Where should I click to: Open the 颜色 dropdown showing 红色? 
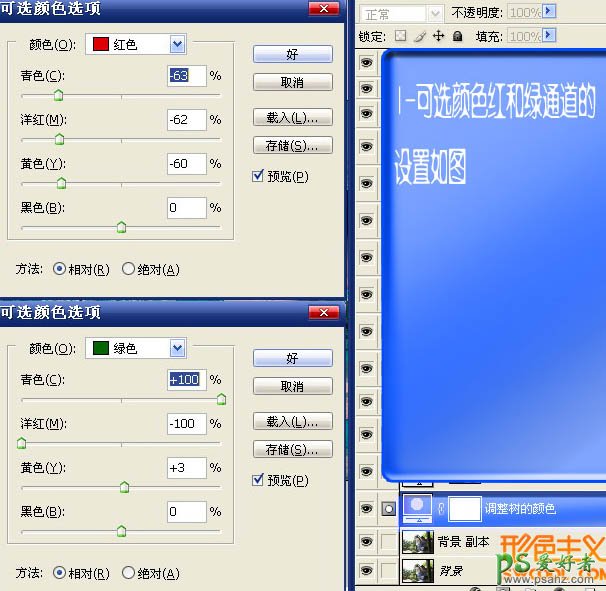[177, 44]
